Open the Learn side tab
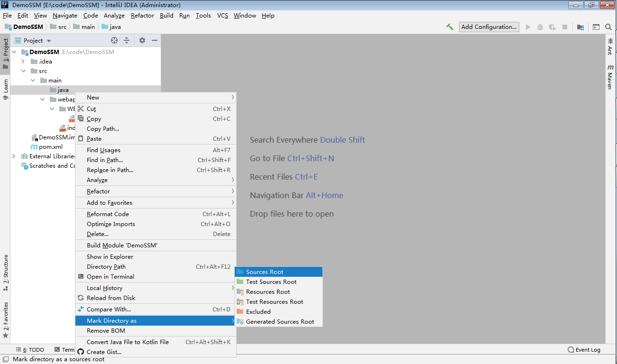 [6, 89]
